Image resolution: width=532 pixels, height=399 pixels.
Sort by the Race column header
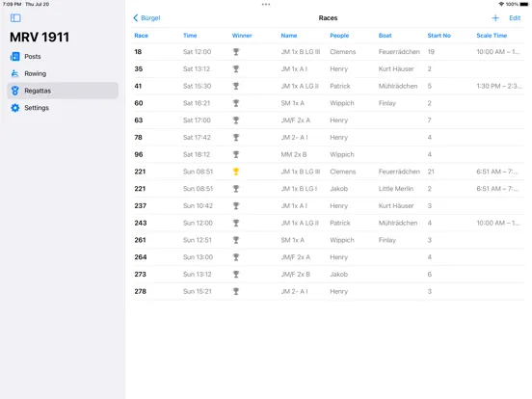(141, 36)
